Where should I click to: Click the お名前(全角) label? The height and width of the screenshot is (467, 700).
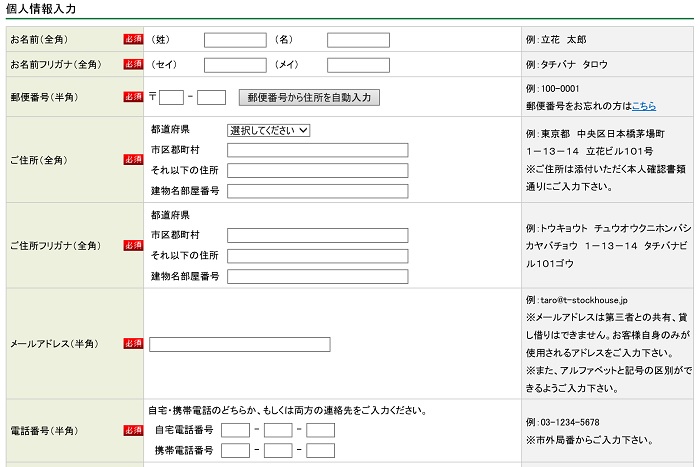point(39,39)
